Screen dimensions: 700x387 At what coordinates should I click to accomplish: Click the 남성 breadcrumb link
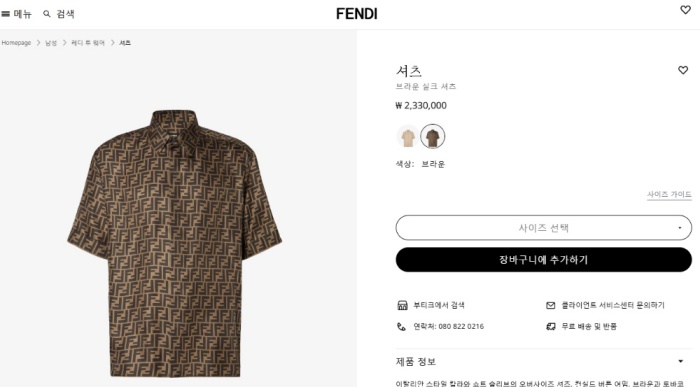(51, 43)
